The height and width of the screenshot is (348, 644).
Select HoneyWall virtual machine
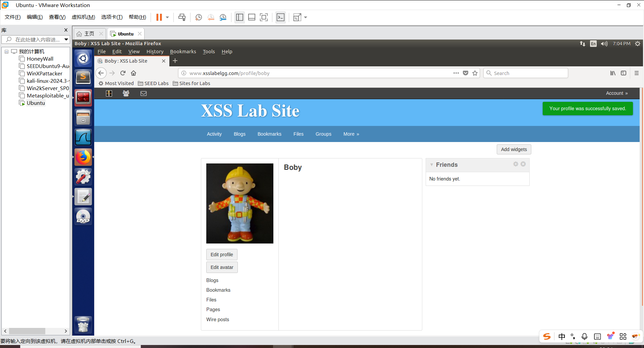click(40, 59)
